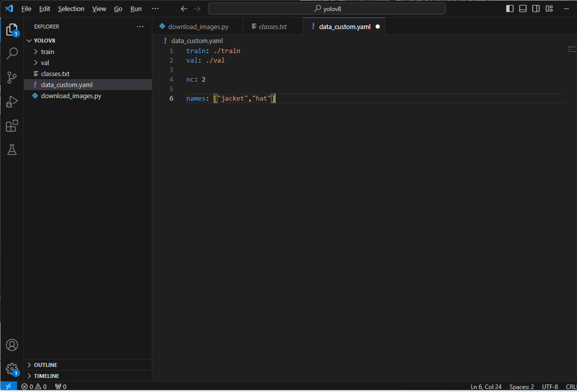Open the Customize Layout icon
Image resolution: width=577 pixels, height=392 pixels.
pyautogui.click(x=549, y=9)
